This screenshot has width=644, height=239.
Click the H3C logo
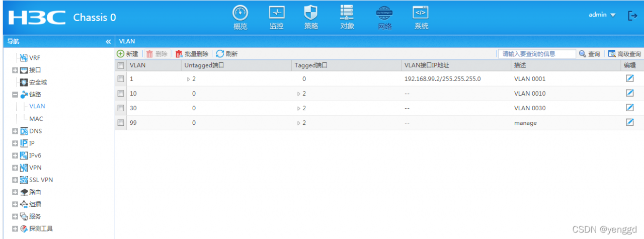coord(37,18)
